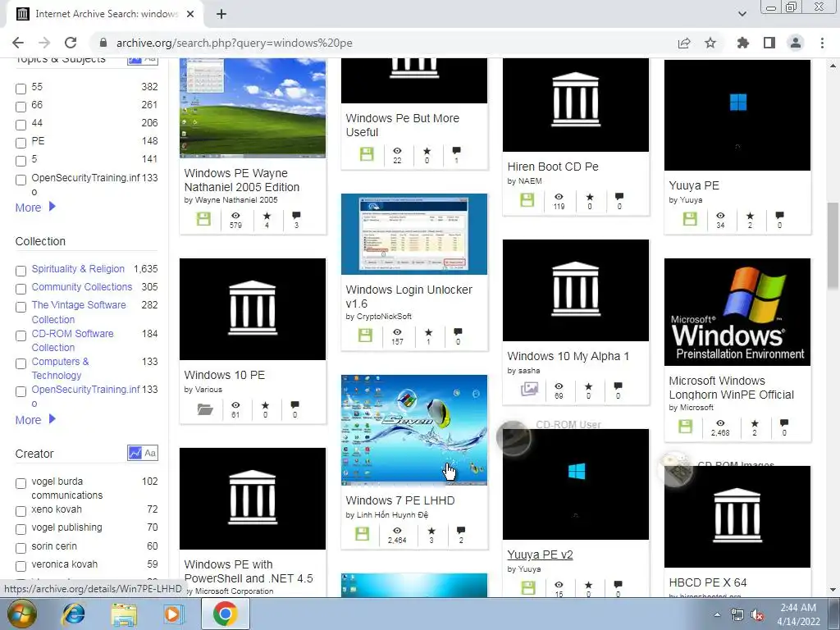Click the favorites star under Windows PE Wayne Nathaniel
The height and width of the screenshot is (630, 840).
click(x=267, y=216)
